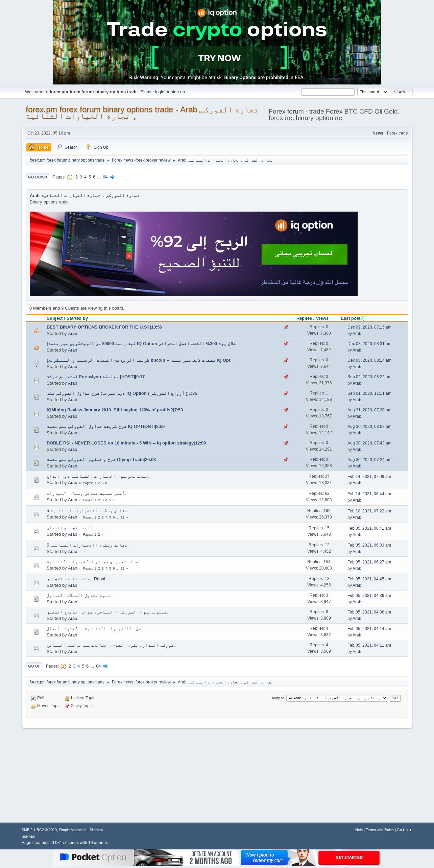Open the 'This board' search scope dropdown

[x=373, y=92]
